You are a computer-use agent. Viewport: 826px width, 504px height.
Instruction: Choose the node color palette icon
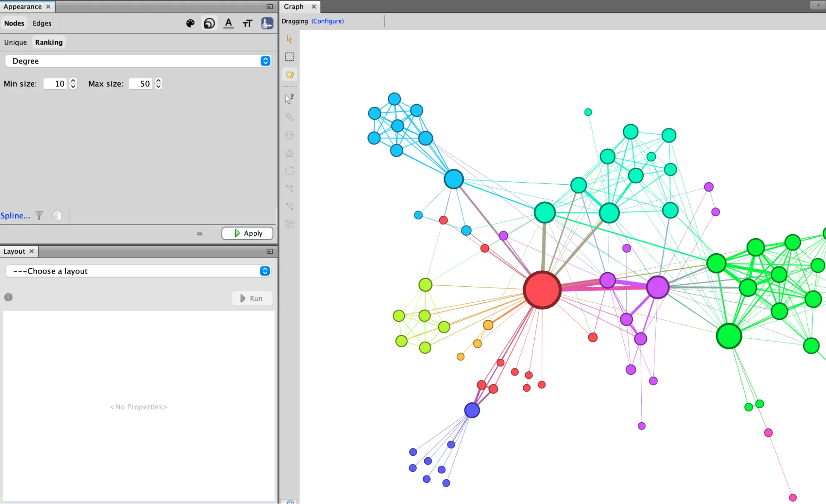[x=190, y=24]
